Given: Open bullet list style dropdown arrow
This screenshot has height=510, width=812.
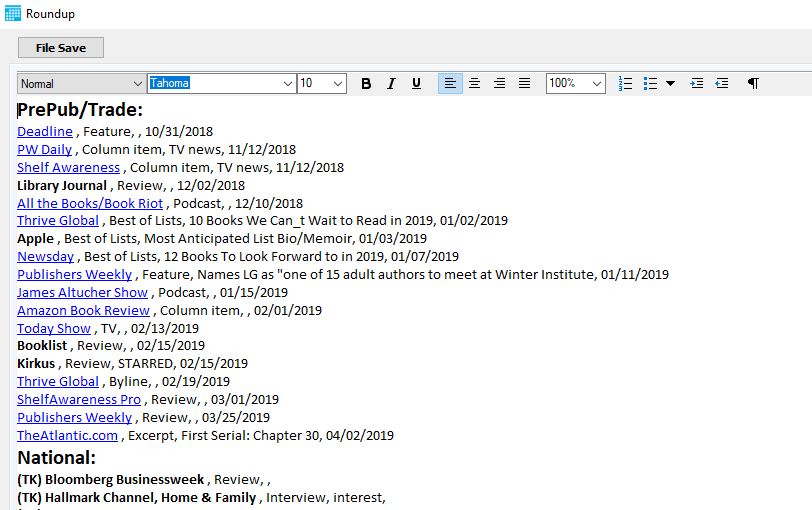Looking at the screenshot, I should (x=670, y=84).
